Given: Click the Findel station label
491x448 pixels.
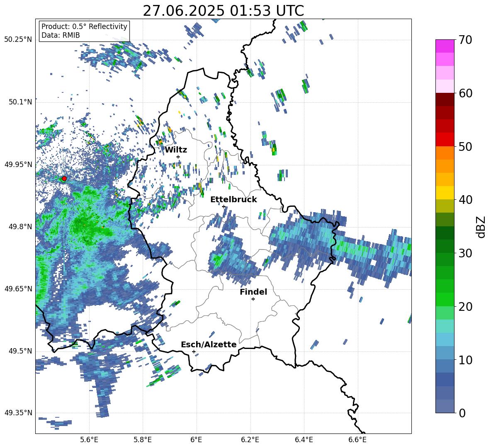Looking at the screenshot, I should click(x=253, y=292).
